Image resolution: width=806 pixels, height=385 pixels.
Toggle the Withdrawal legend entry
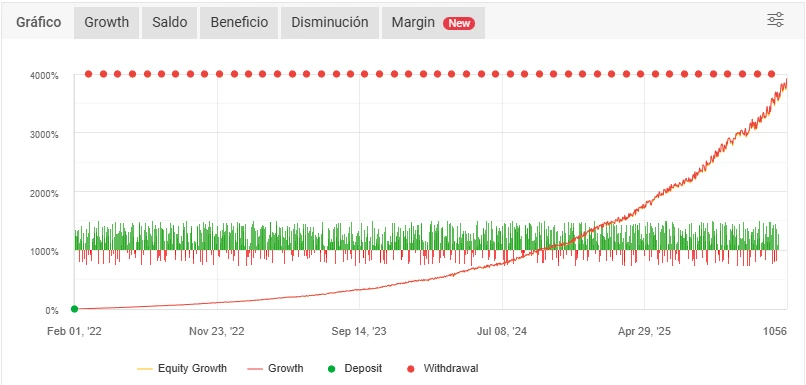point(442,368)
